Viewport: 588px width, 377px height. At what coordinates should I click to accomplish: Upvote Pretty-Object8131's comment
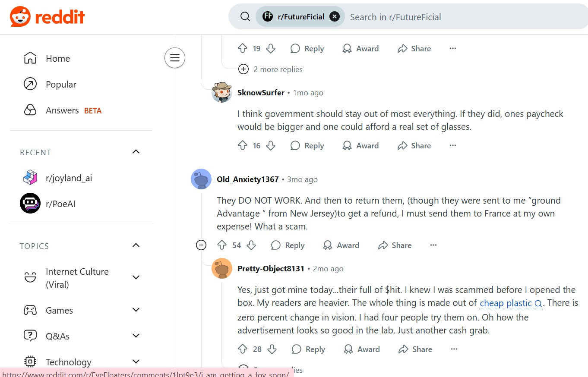[243, 349]
